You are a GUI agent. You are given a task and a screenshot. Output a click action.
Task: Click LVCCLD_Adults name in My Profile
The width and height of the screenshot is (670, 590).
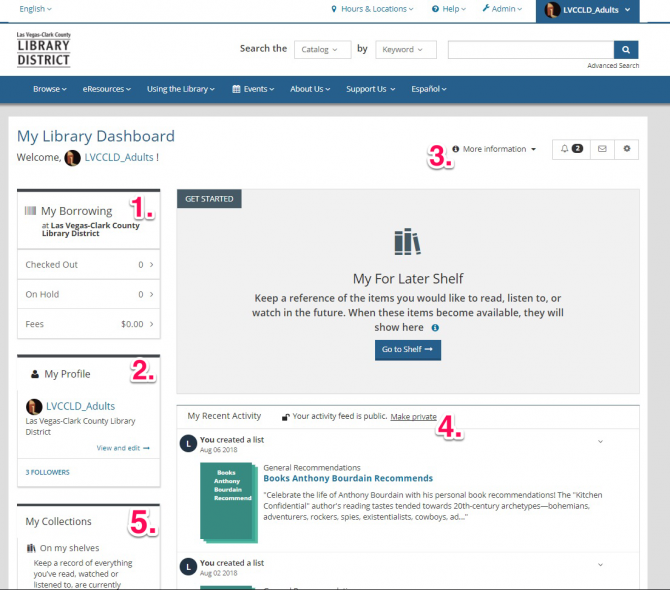pos(80,406)
